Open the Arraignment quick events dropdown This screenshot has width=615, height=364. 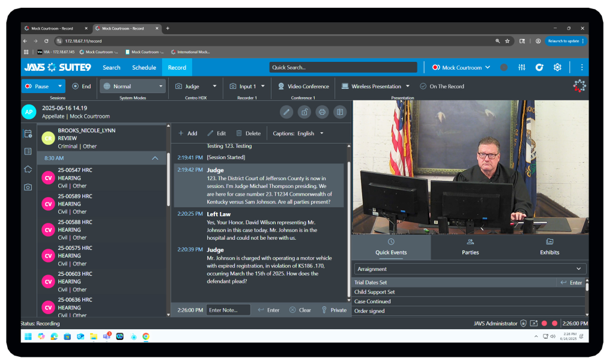coord(470,268)
